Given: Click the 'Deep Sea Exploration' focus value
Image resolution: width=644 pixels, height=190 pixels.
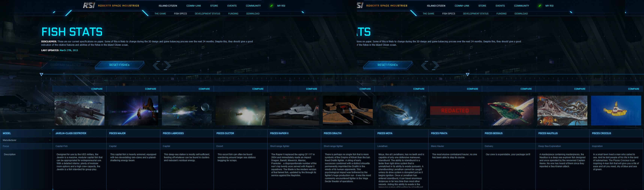Looking at the screenshot, I should (549, 146).
